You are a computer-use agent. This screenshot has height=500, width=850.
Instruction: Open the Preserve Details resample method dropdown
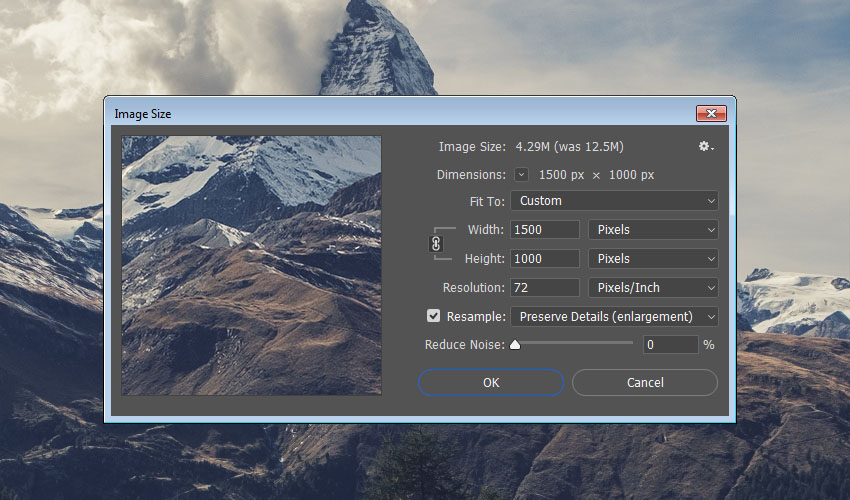614,317
